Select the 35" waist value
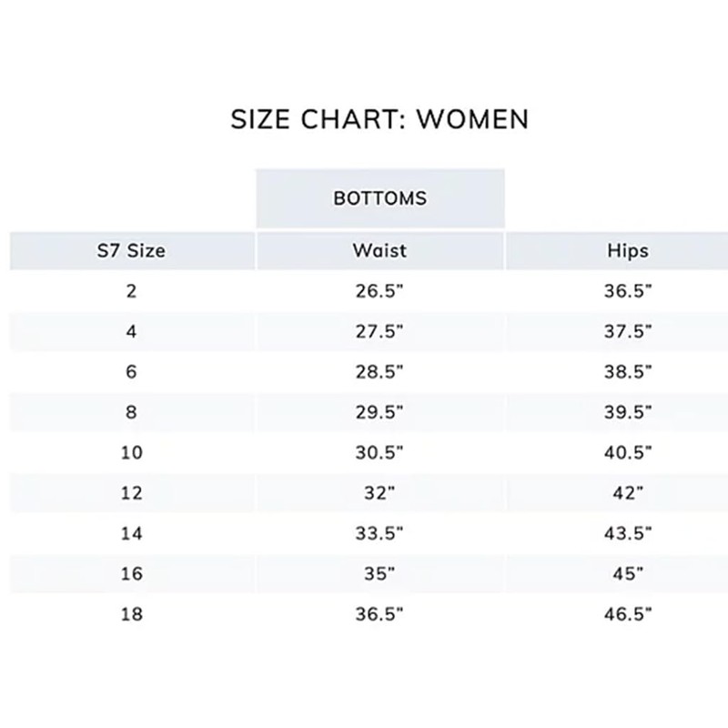Viewport: 728px width, 728px height. click(x=380, y=573)
